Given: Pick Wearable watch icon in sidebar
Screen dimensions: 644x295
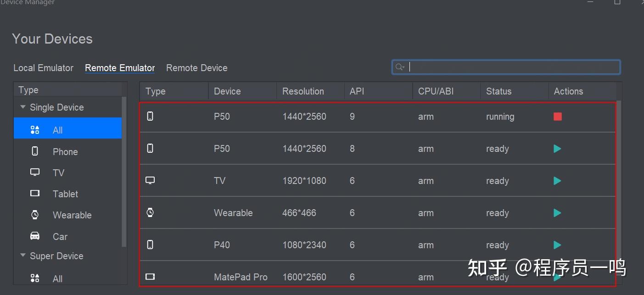Looking at the screenshot, I should pyautogui.click(x=35, y=215).
